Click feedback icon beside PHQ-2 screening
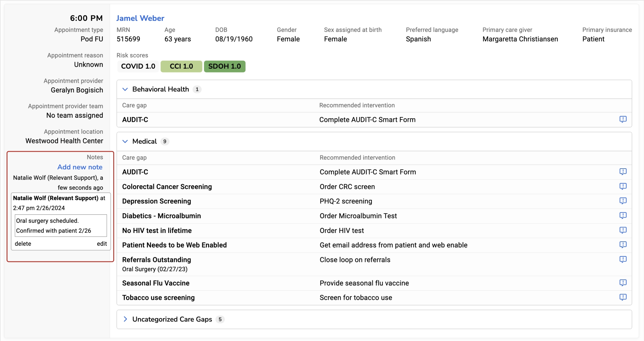 tap(623, 201)
